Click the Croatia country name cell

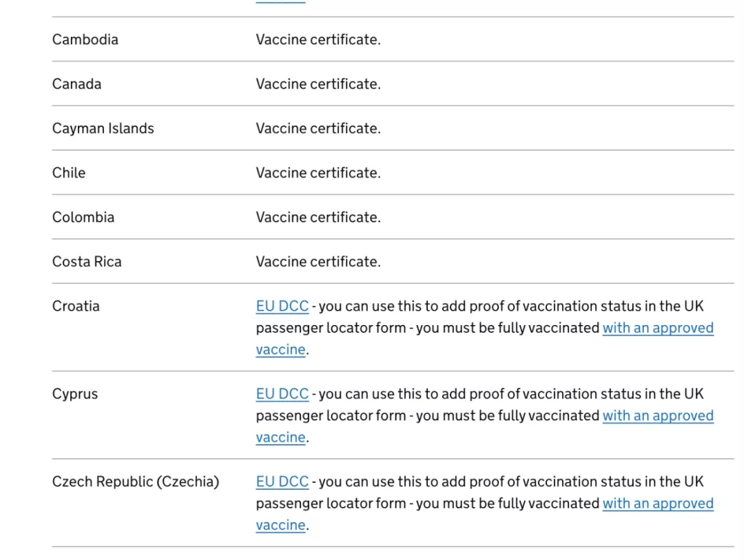(x=76, y=307)
